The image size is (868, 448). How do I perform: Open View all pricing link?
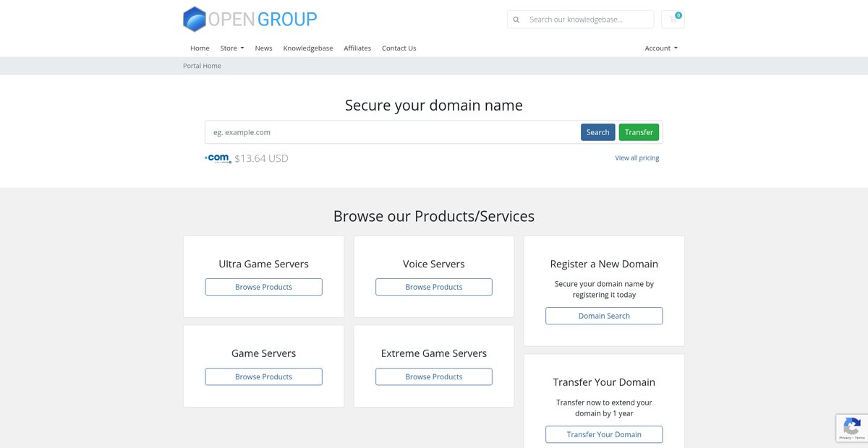[x=637, y=158]
